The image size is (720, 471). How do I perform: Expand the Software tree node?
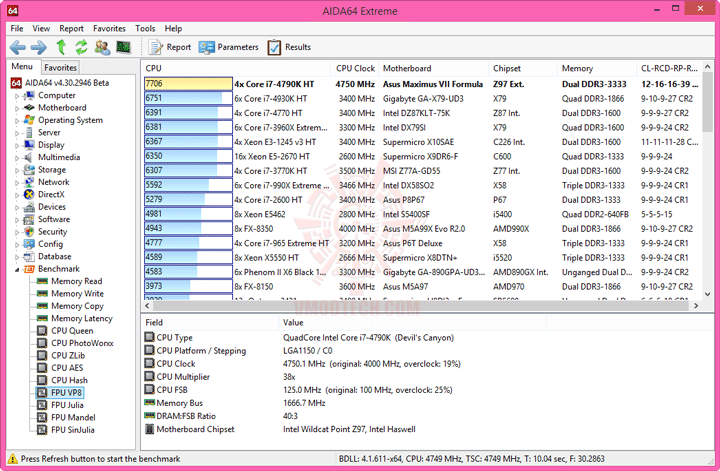click(x=17, y=220)
